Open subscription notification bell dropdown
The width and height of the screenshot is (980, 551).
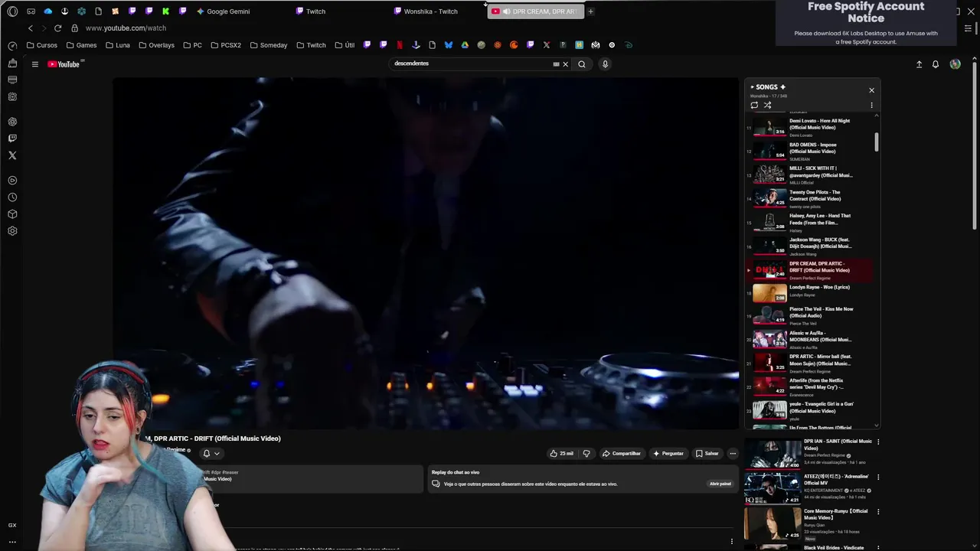(211, 453)
